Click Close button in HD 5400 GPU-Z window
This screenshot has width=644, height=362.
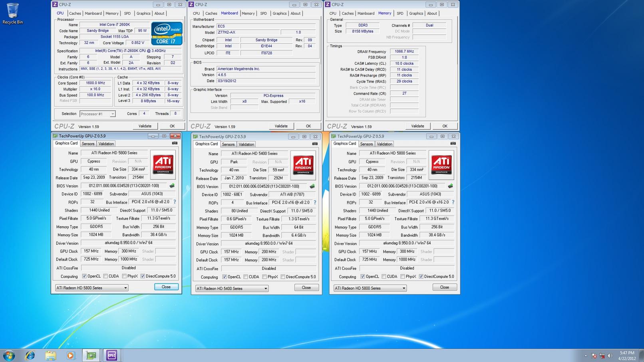point(306,288)
